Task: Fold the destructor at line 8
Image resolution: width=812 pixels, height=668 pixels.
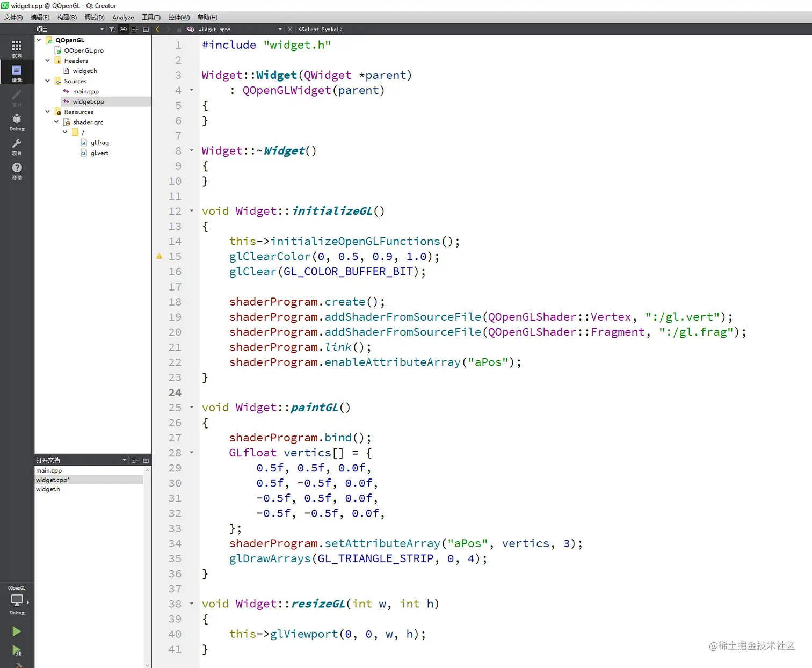Action: tap(192, 151)
